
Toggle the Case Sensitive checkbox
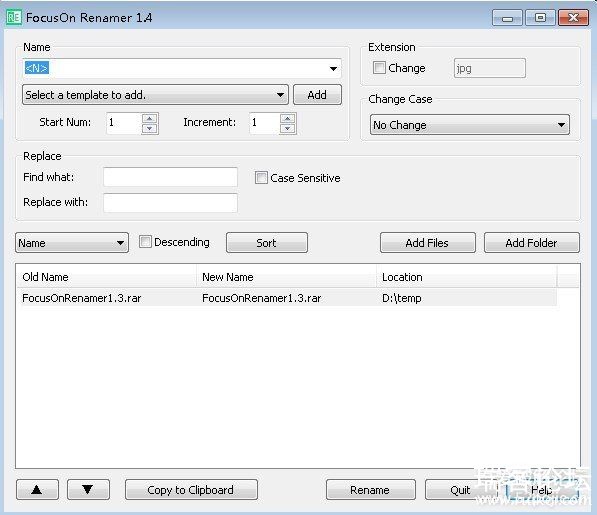[x=261, y=178]
